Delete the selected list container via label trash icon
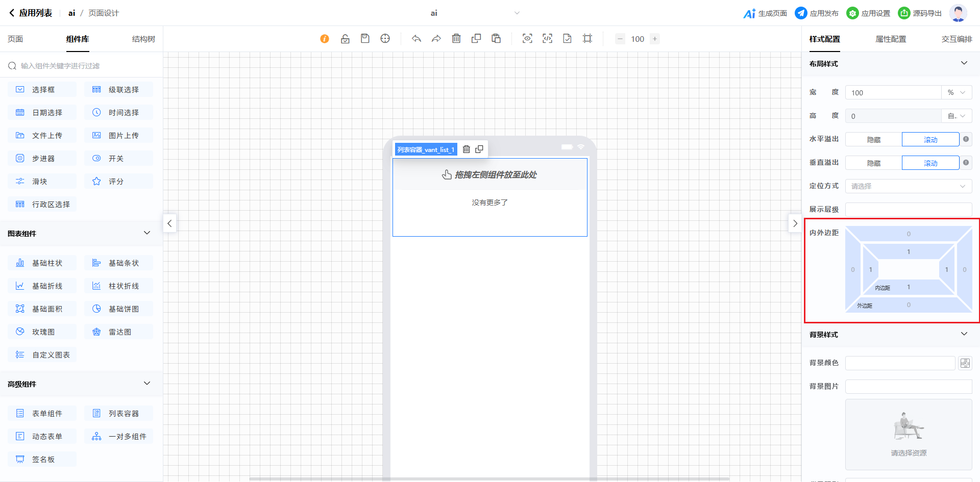The image size is (980, 482). (x=466, y=149)
